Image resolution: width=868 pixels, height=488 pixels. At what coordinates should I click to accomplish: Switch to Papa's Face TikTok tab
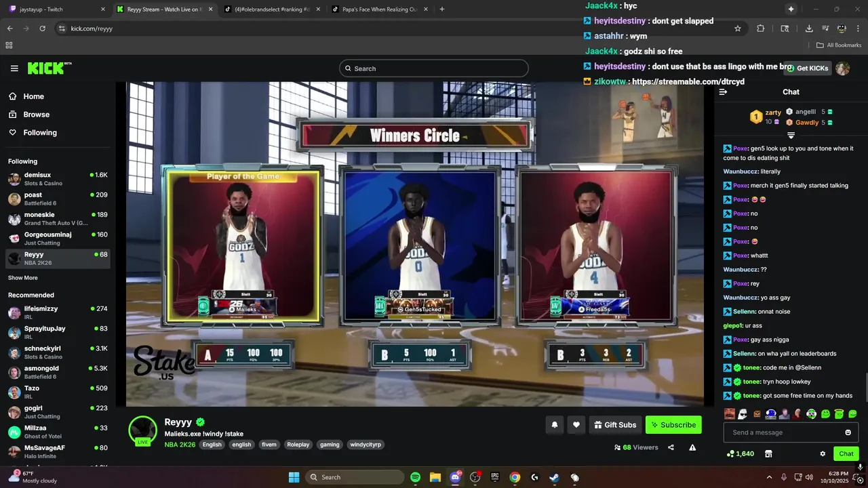click(378, 9)
